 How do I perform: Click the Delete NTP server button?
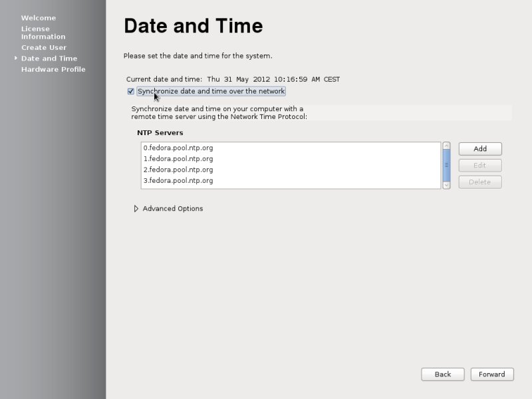pyautogui.click(x=480, y=182)
